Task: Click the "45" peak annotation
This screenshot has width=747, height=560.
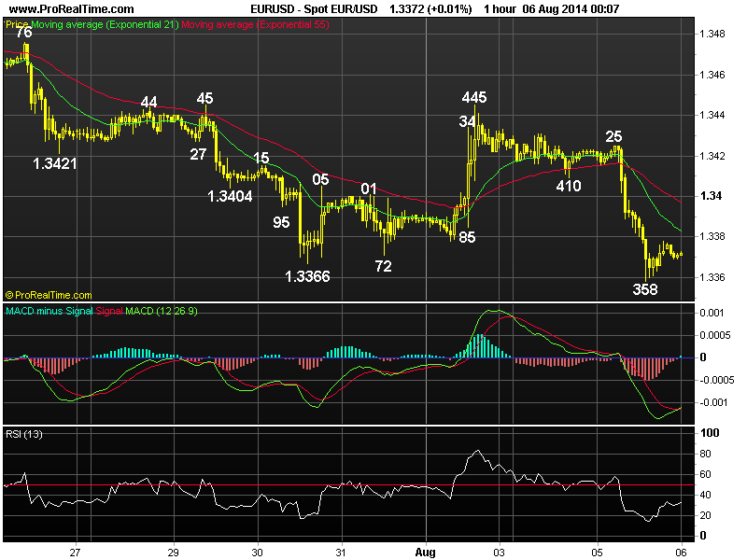Action: click(204, 98)
